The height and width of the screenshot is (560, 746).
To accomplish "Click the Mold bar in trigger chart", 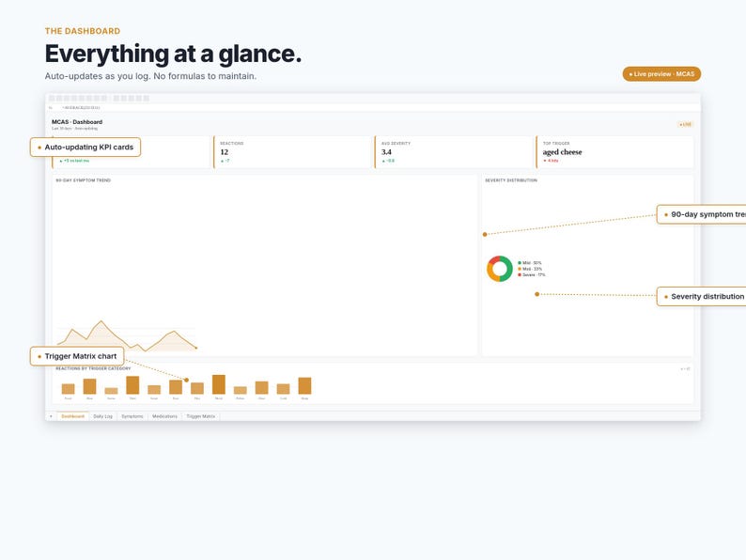I will pyautogui.click(x=219, y=384).
